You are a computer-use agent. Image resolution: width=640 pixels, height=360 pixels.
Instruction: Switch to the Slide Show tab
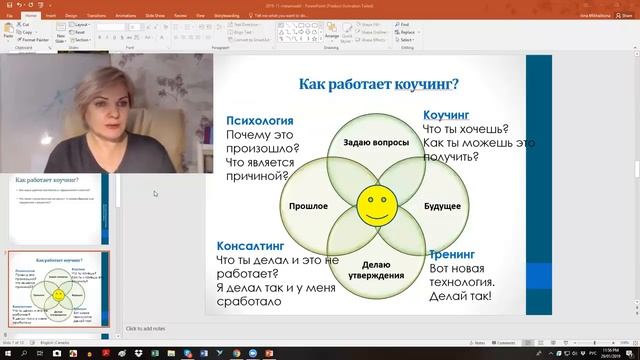click(x=155, y=16)
